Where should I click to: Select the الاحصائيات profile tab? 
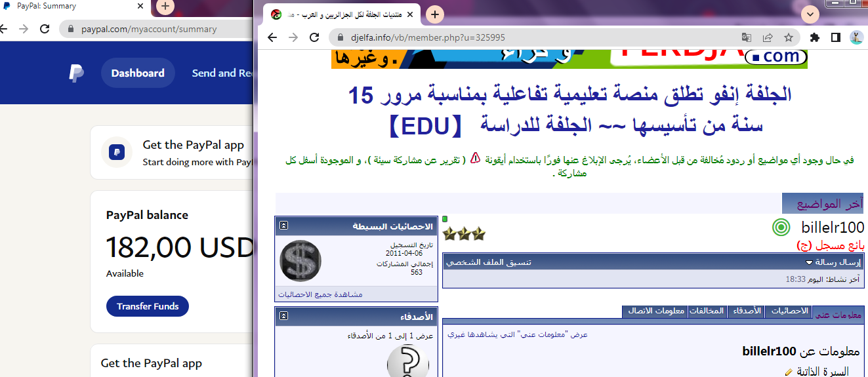788,311
